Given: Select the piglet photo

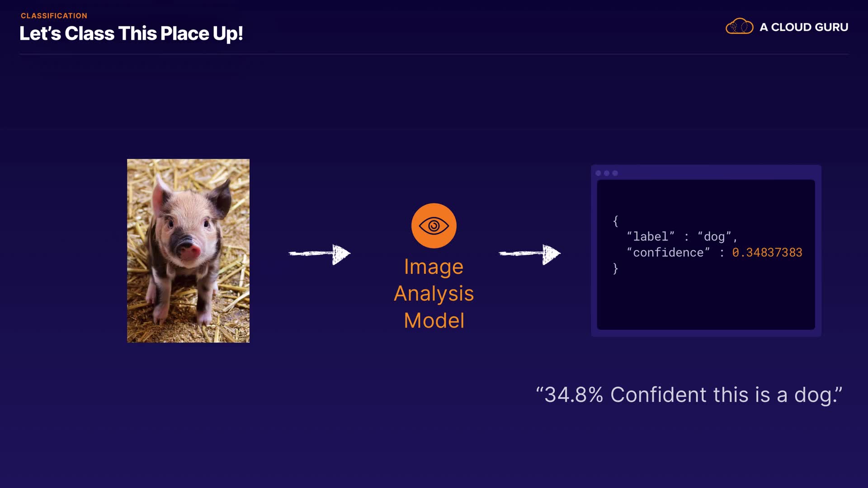Looking at the screenshot, I should (x=188, y=250).
